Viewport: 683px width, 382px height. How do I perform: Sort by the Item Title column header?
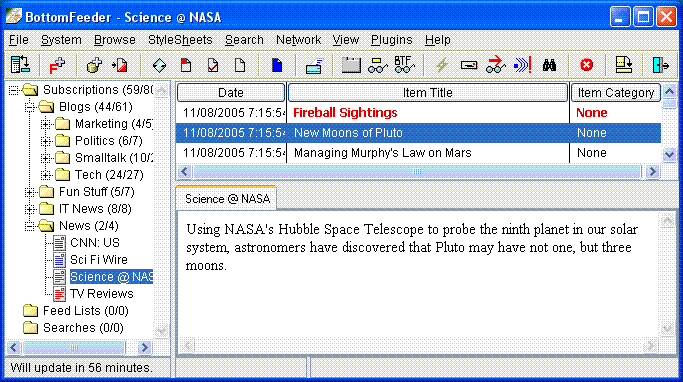[428, 93]
